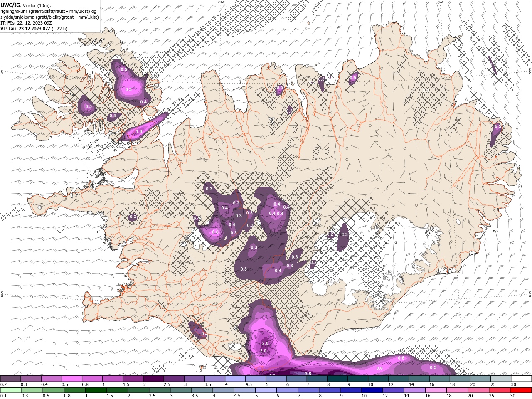Image resolution: width=532 pixels, height=399 pixels.
Task: Pick the 1.5 swatch in upper legend row
Action: (133, 379)
